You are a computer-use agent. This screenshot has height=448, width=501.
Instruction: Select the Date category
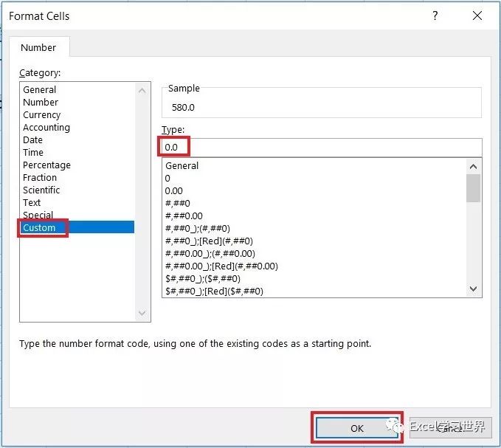(x=33, y=139)
